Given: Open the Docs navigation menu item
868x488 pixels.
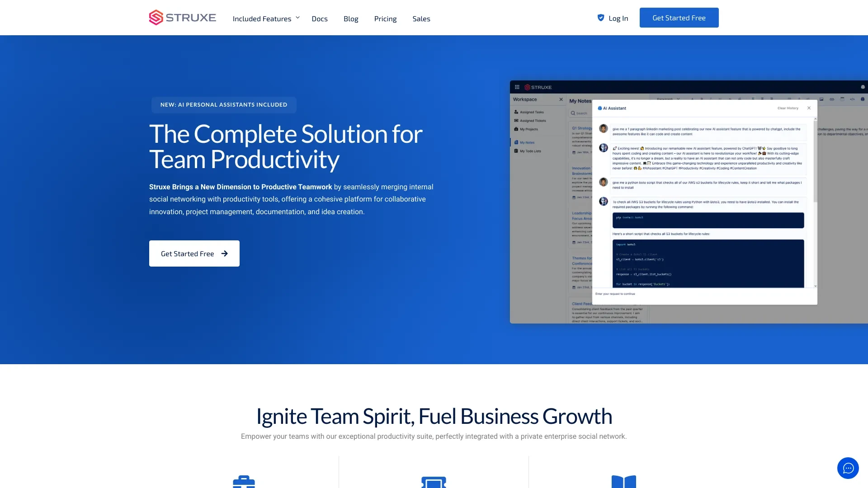Looking at the screenshot, I should (x=320, y=19).
